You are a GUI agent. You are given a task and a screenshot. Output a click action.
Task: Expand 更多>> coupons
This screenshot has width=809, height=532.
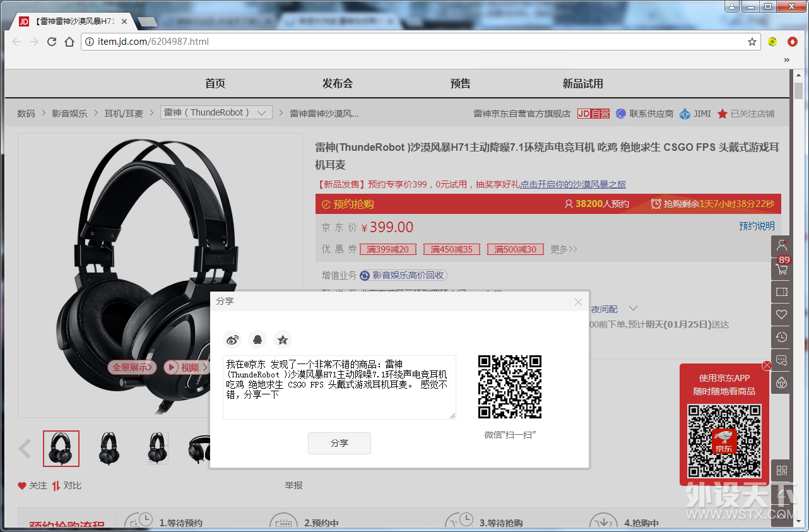(564, 249)
